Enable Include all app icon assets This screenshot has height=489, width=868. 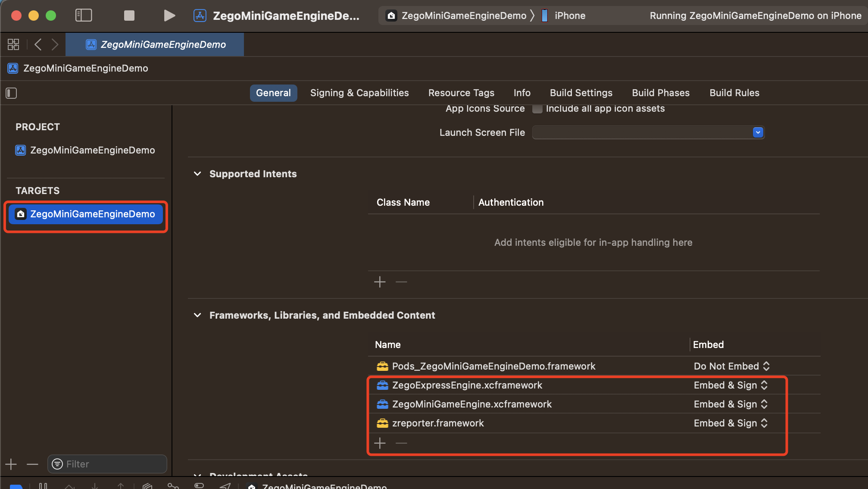(537, 109)
